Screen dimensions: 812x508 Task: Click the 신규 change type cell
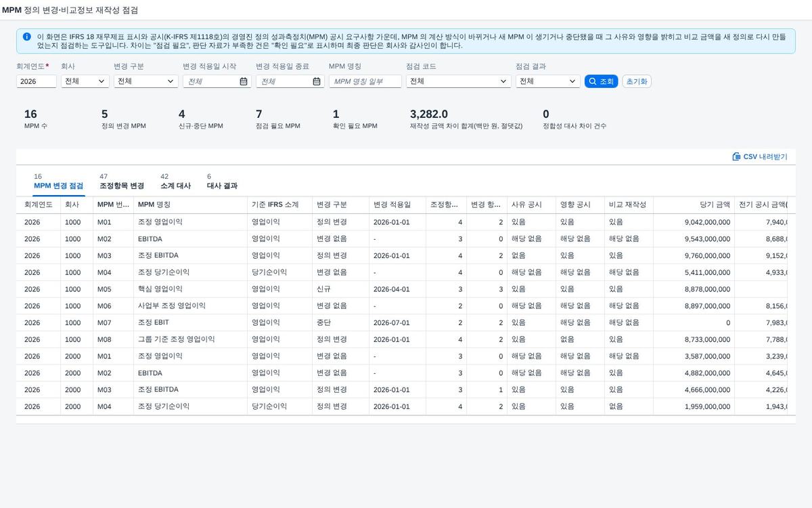click(341, 289)
